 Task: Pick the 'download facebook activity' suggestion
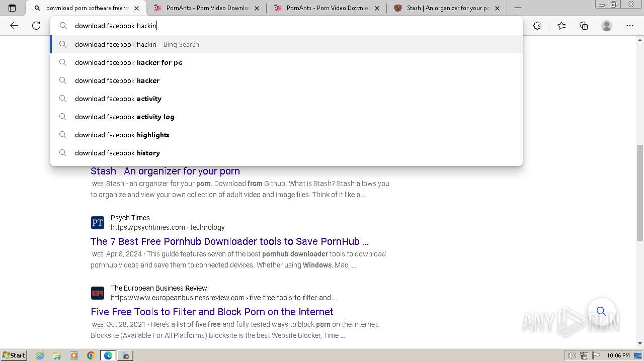[x=287, y=99]
